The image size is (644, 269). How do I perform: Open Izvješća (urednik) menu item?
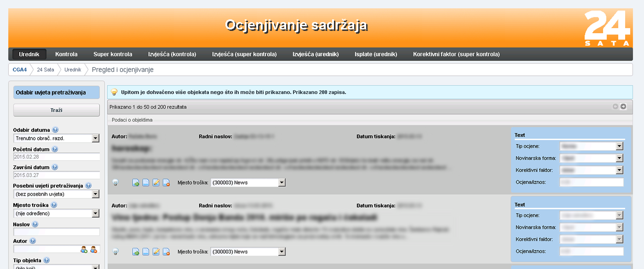(x=316, y=54)
